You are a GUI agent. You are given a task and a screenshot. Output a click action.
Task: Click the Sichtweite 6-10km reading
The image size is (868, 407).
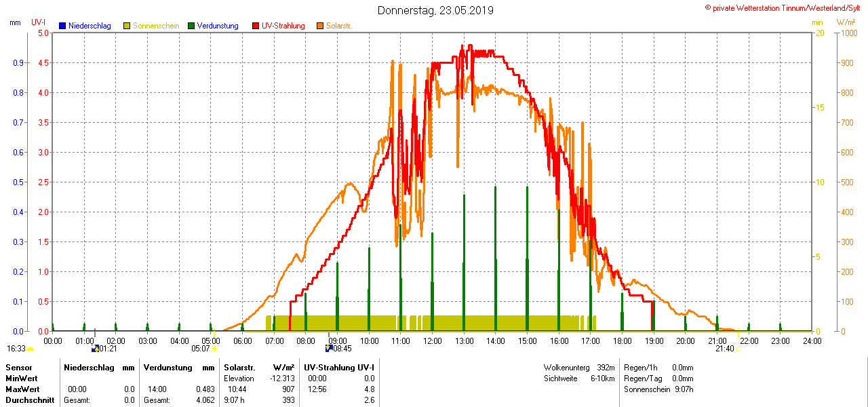(x=578, y=379)
